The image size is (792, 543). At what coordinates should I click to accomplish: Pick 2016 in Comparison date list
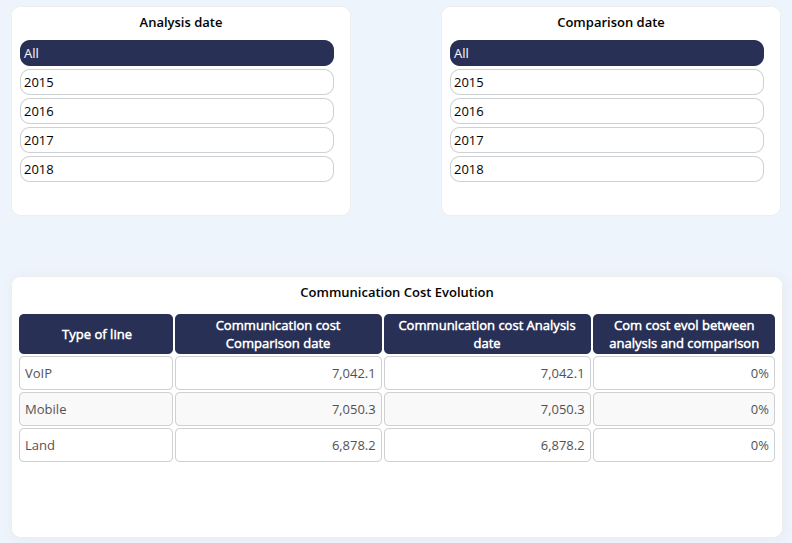point(606,111)
